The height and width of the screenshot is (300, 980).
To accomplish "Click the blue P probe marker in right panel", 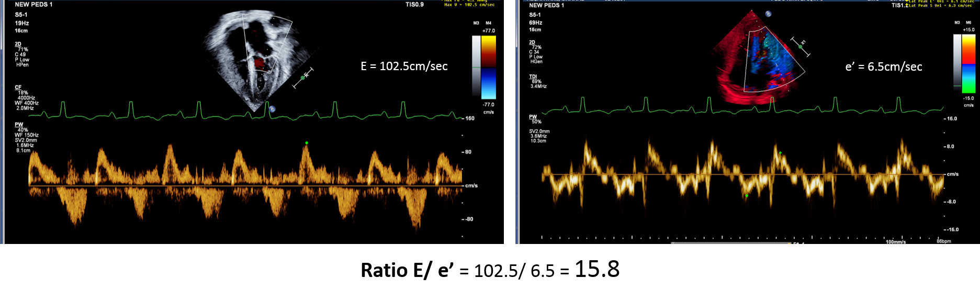I will [x=768, y=14].
